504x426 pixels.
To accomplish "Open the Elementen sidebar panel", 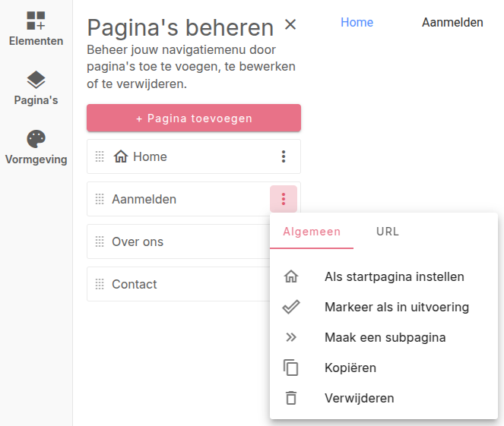I will point(36,29).
